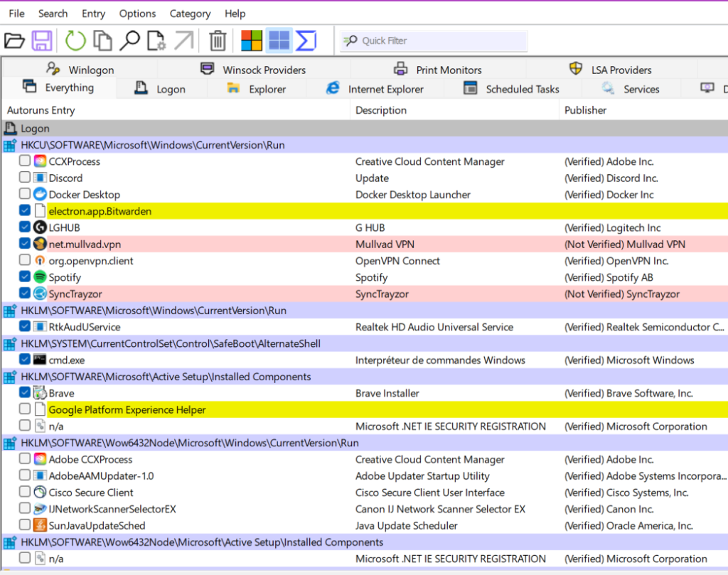Image resolution: width=728 pixels, height=575 pixels.
Task: Switch to the Scheduled Tasks tab
Action: [512, 89]
